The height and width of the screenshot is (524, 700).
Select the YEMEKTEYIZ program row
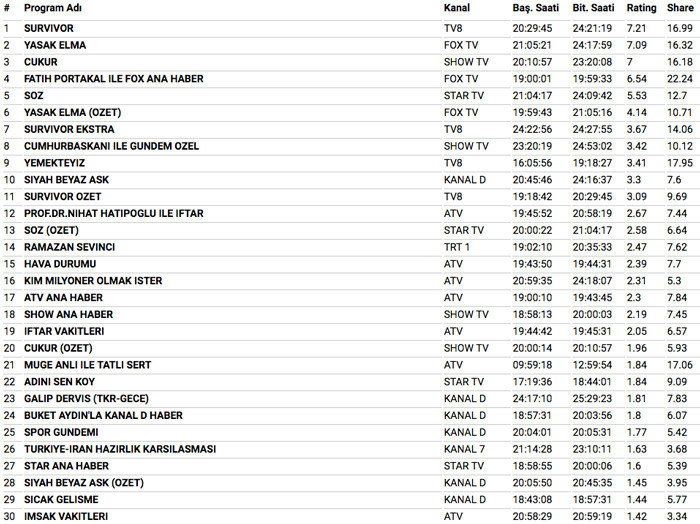[54, 163]
